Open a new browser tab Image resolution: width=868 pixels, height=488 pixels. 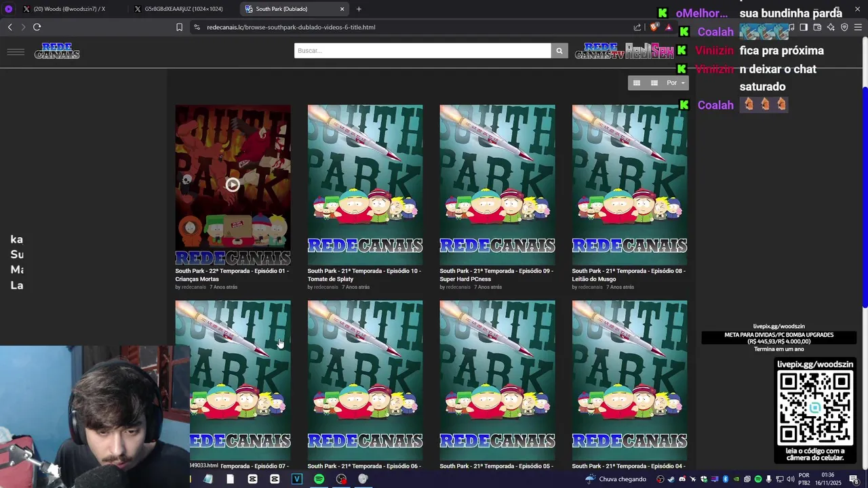pos(359,9)
